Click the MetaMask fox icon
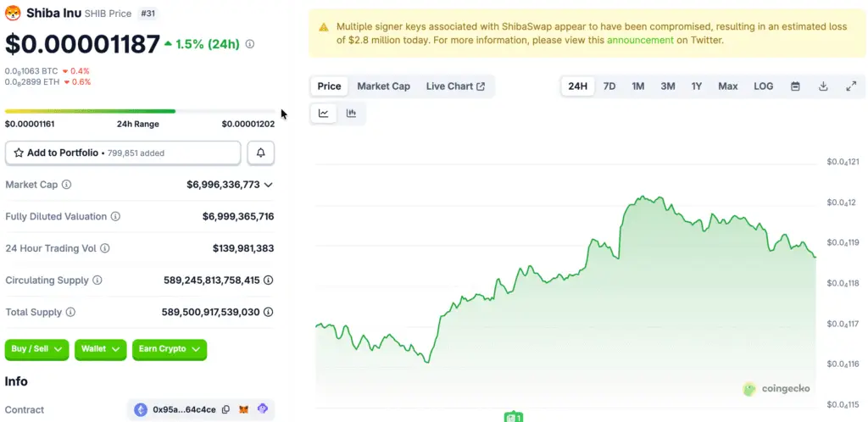This screenshot has height=422, width=868. (243, 410)
